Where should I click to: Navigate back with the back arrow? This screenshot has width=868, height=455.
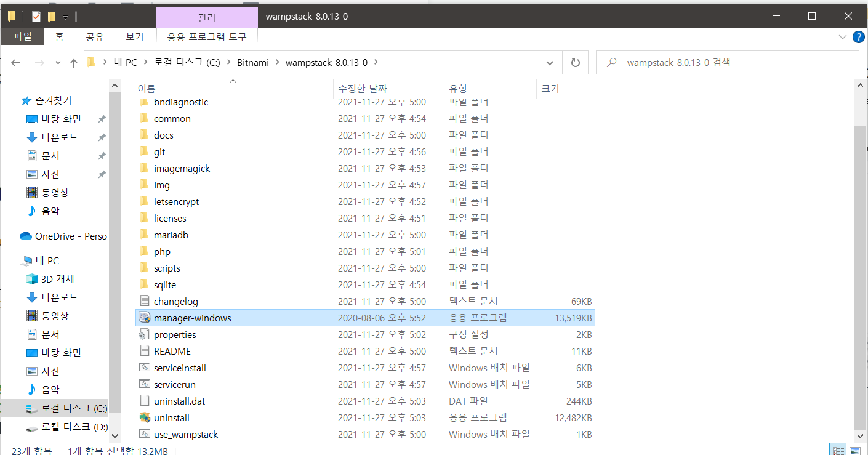point(17,63)
